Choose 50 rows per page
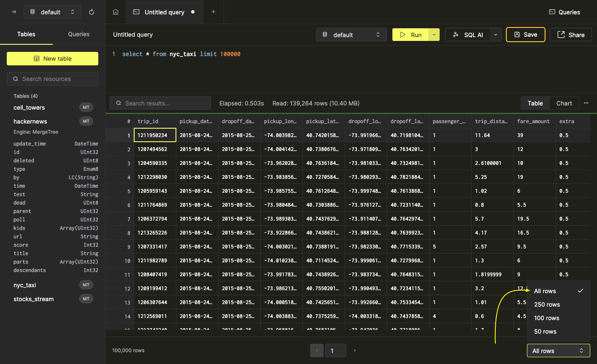The image size is (597, 364). point(545,332)
